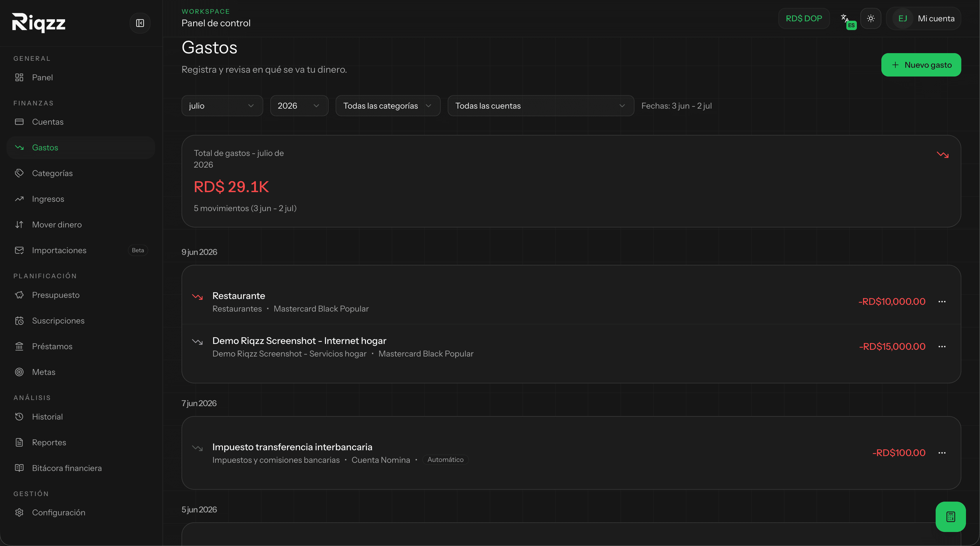Toggle the light/dark theme sun icon
Image resolution: width=980 pixels, height=546 pixels.
[871, 18]
